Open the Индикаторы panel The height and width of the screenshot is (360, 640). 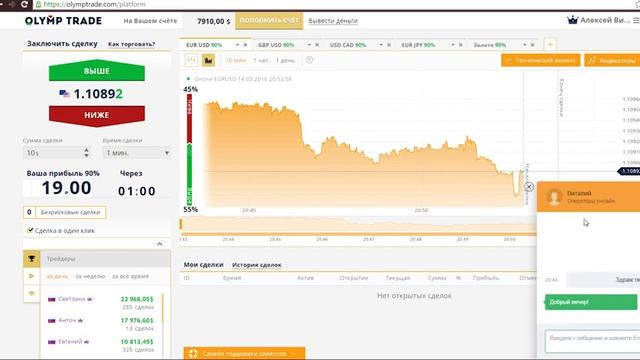612,60
